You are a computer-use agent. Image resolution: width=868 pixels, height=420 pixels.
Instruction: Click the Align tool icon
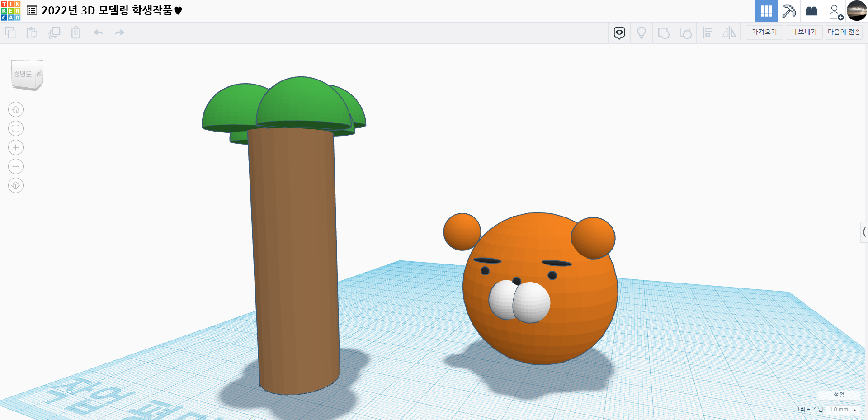[x=708, y=33]
